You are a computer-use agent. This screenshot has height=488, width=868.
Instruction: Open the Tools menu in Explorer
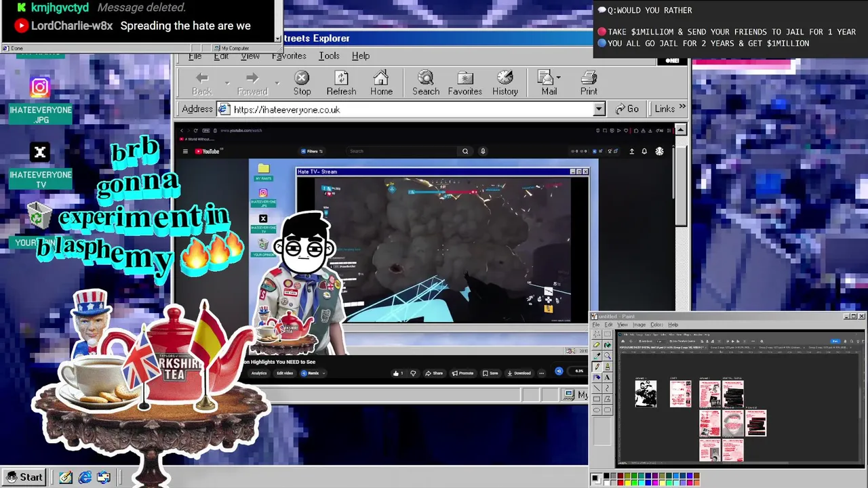[x=329, y=56]
